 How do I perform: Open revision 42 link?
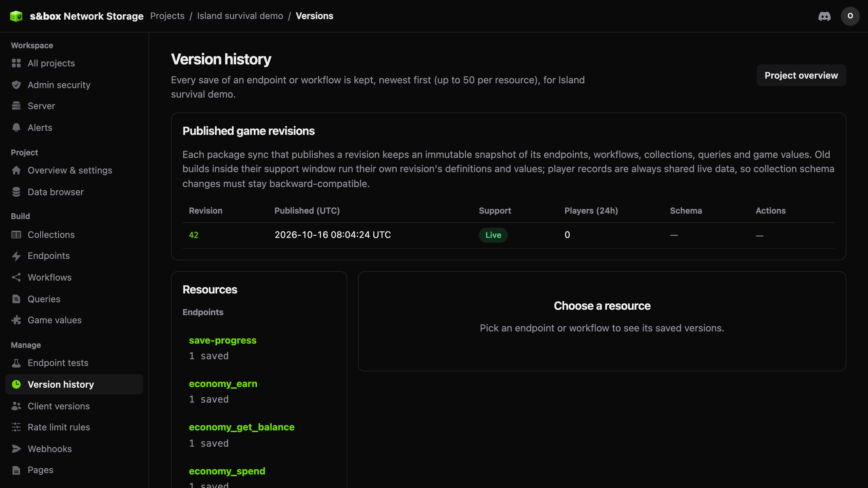click(194, 235)
